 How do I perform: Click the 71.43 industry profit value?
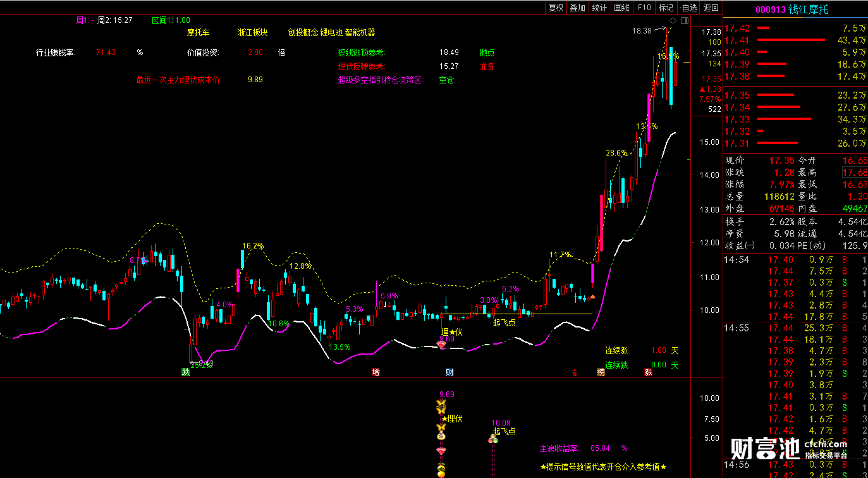(106, 52)
